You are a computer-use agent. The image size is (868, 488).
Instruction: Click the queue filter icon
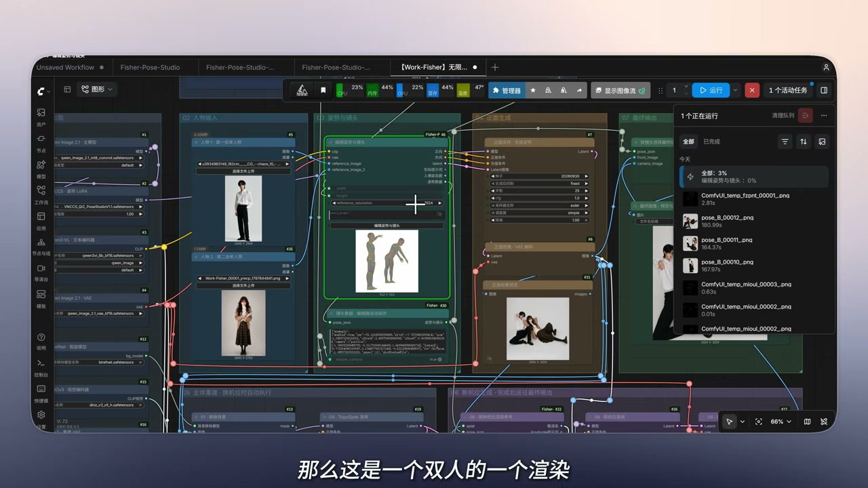point(785,142)
